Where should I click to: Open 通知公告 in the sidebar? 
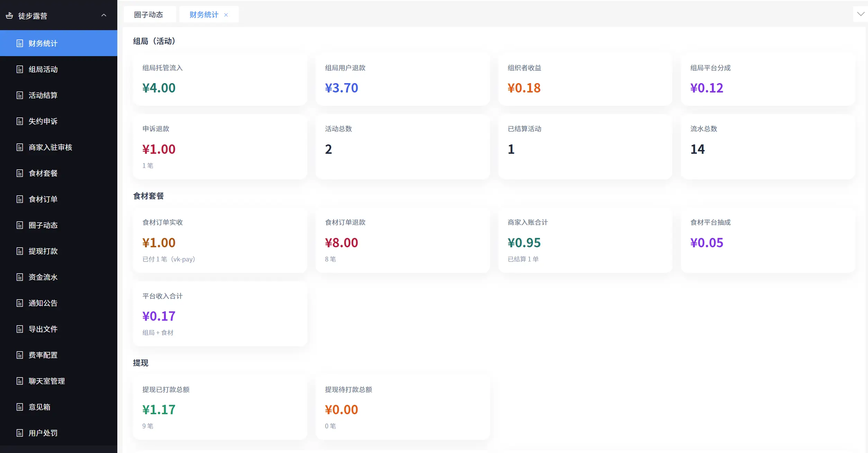tap(58, 303)
